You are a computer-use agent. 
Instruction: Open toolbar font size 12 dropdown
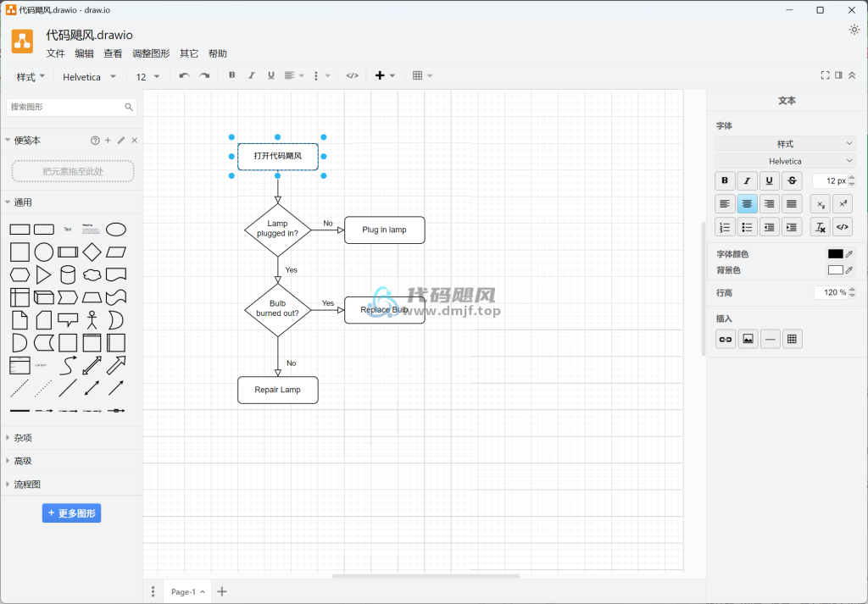[147, 77]
